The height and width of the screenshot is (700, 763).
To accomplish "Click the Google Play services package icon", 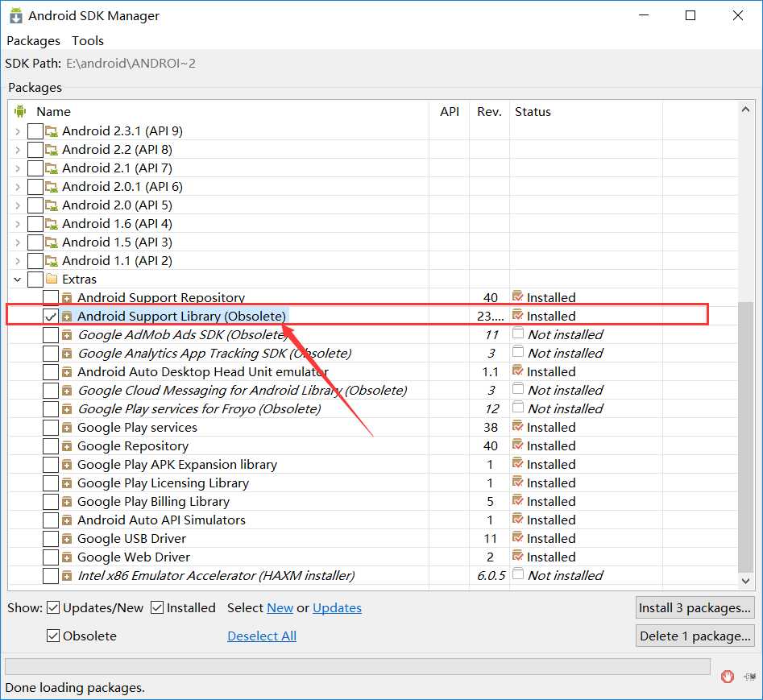I will (x=67, y=428).
